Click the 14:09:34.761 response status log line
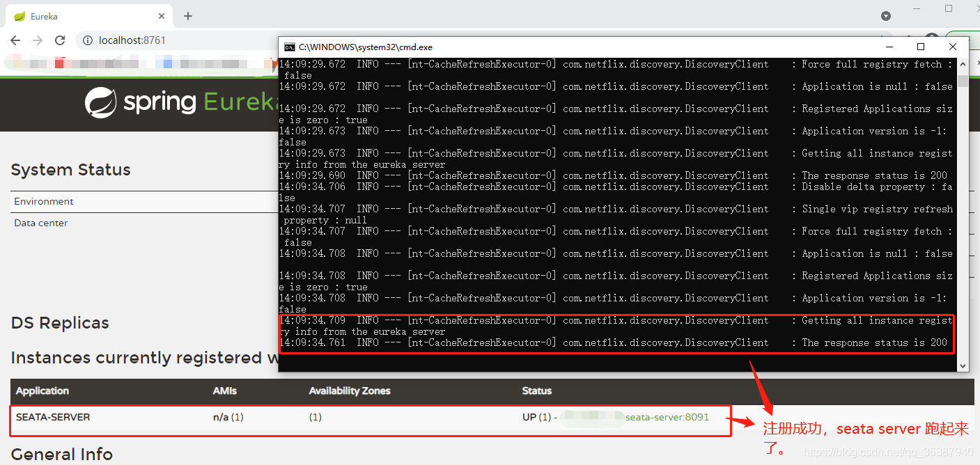980x465 pixels. [x=614, y=342]
